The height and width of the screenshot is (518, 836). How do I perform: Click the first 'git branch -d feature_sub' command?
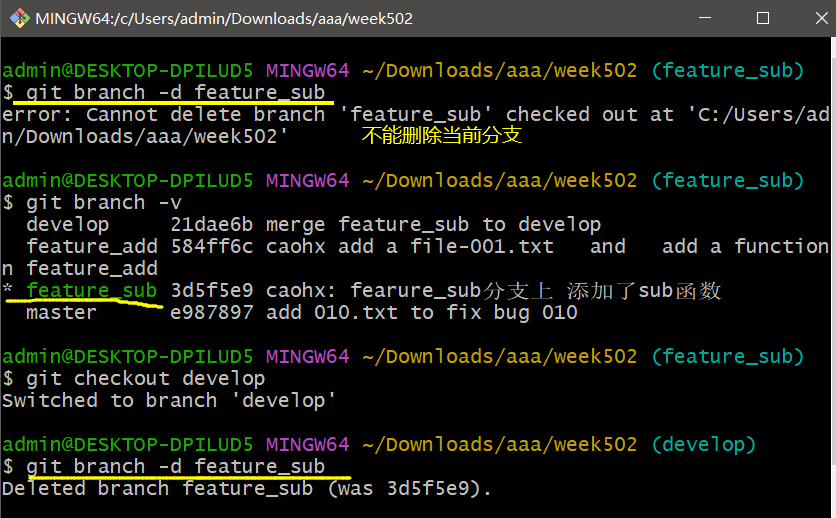tap(175, 93)
